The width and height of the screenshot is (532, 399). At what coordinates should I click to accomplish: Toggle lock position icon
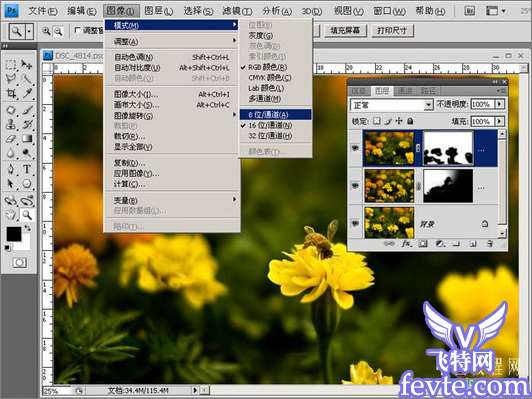(399, 121)
